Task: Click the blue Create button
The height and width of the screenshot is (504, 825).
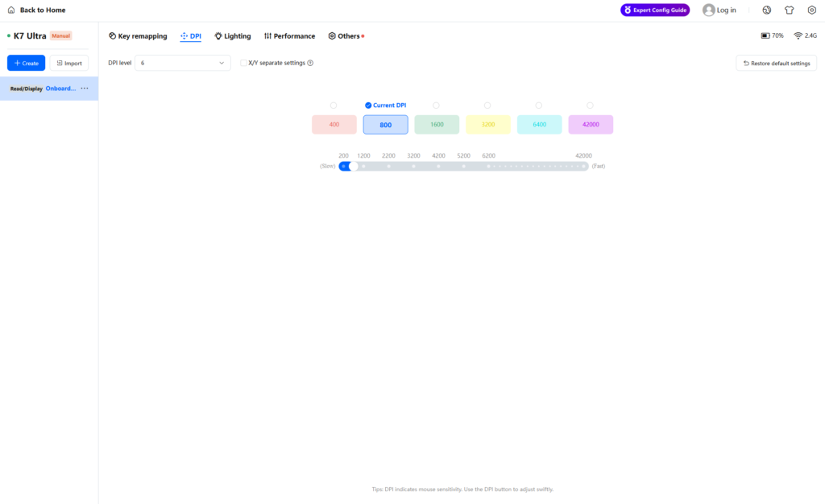Action: (26, 63)
